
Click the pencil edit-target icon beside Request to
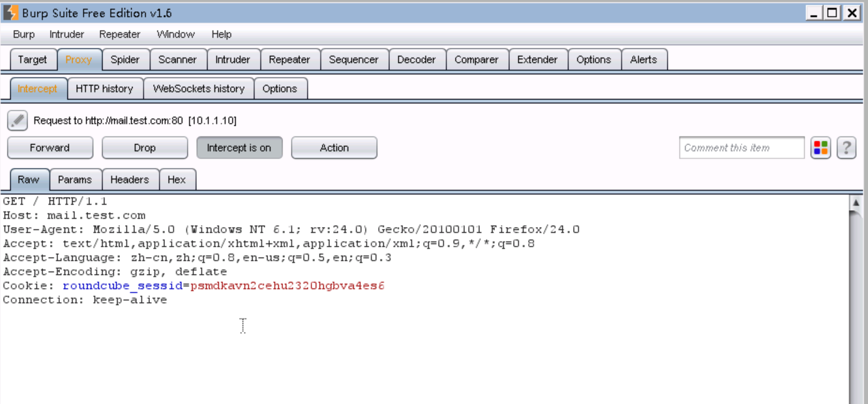pyautogui.click(x=17, y=120)
